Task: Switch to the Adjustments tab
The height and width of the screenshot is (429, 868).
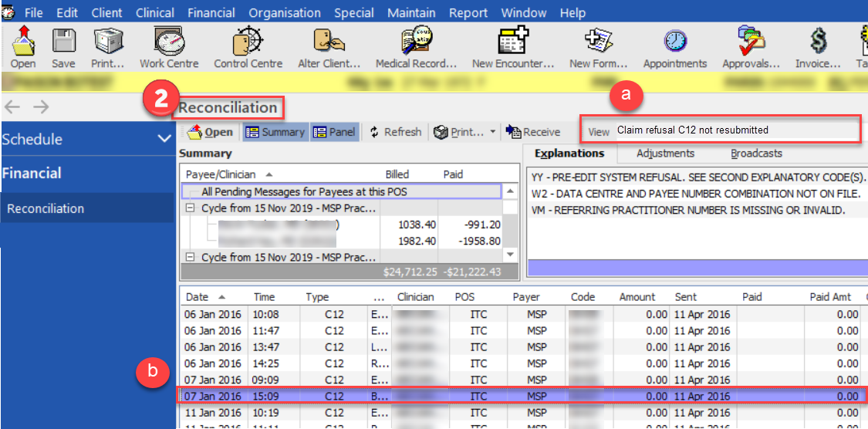Action: click(x=665, y=154)
